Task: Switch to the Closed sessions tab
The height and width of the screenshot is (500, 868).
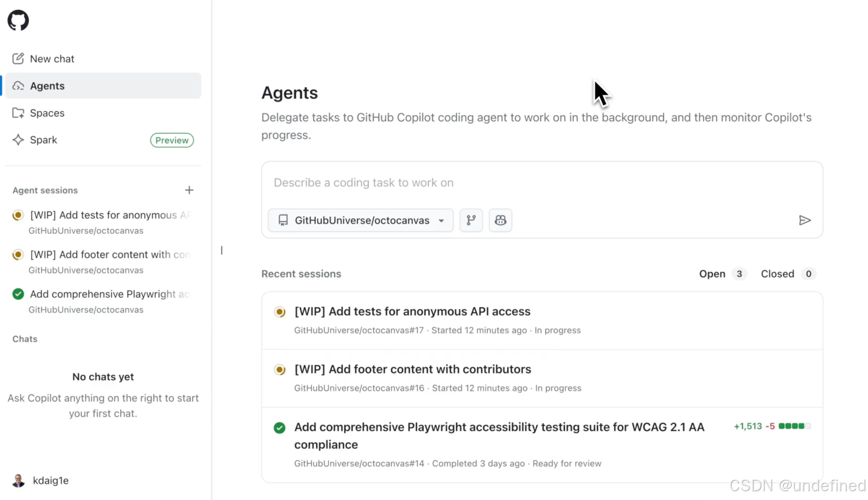Action: pos(788,274)
